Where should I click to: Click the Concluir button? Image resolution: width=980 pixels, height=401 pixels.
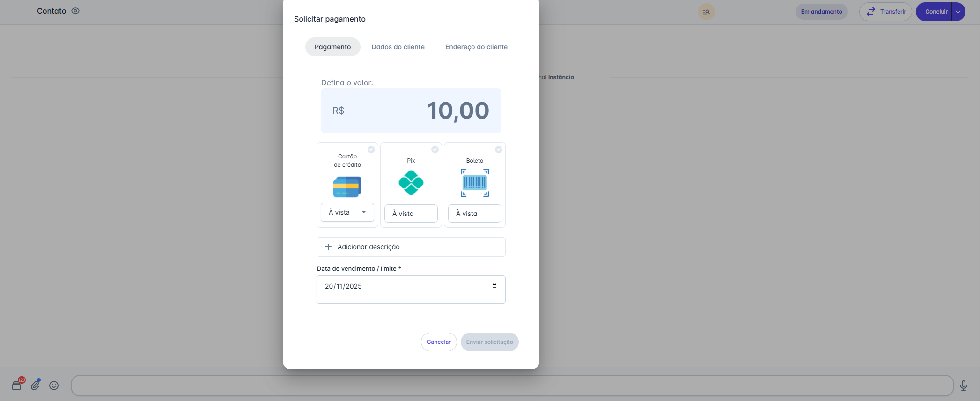(x=934, y=12)
